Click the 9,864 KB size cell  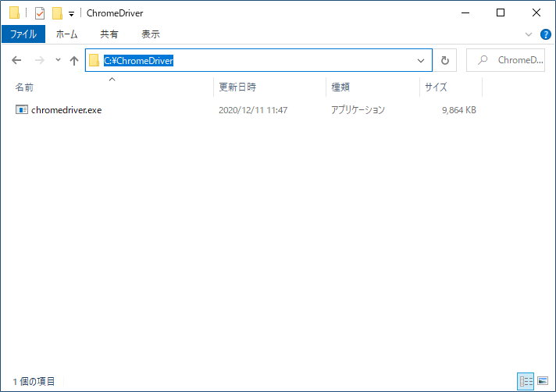[459, 110]
